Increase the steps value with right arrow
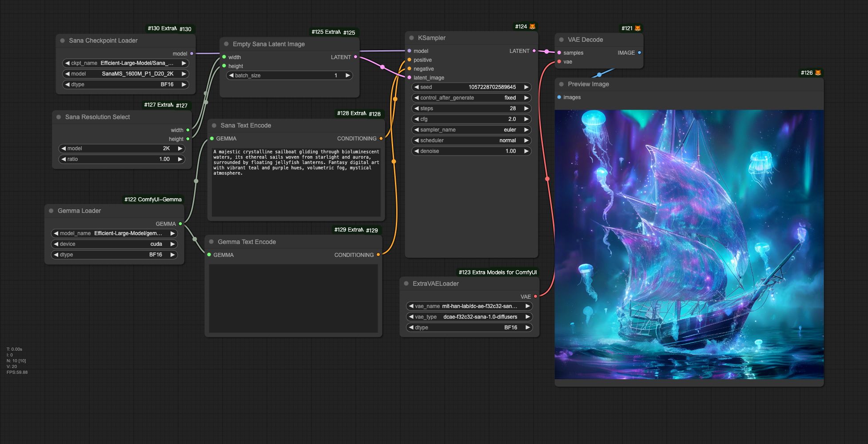 (526, 108)
